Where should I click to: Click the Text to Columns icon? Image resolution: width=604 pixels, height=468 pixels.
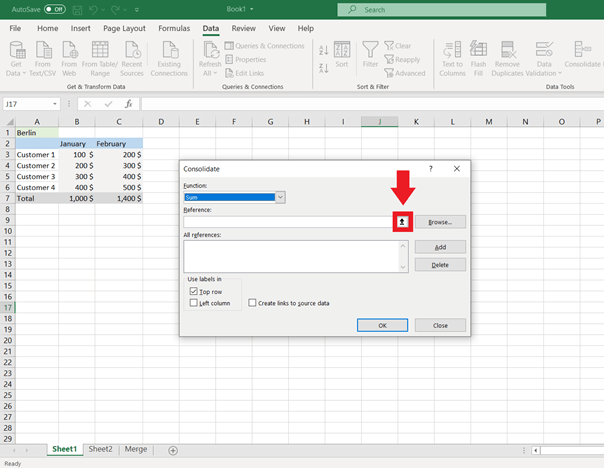[x=452, y=50]
